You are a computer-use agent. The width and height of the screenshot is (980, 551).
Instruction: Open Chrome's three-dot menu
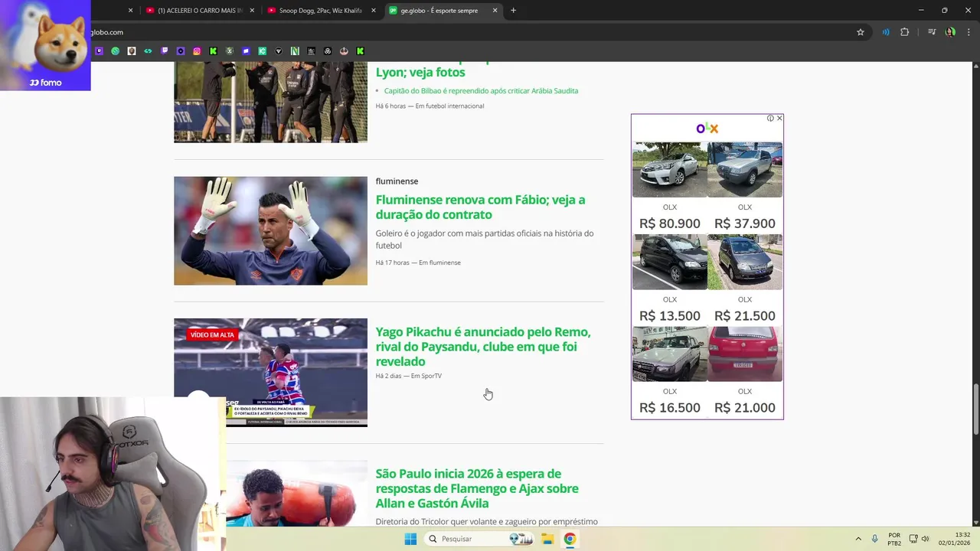pyautogui.click(x=968, y=32)
